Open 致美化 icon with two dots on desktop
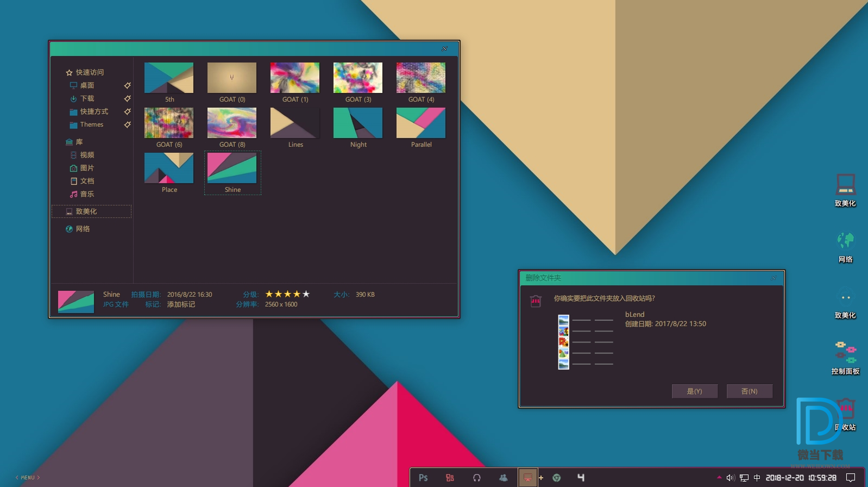Image resolution: width=868 pixels, height=487 pixels. click(845, 303)
